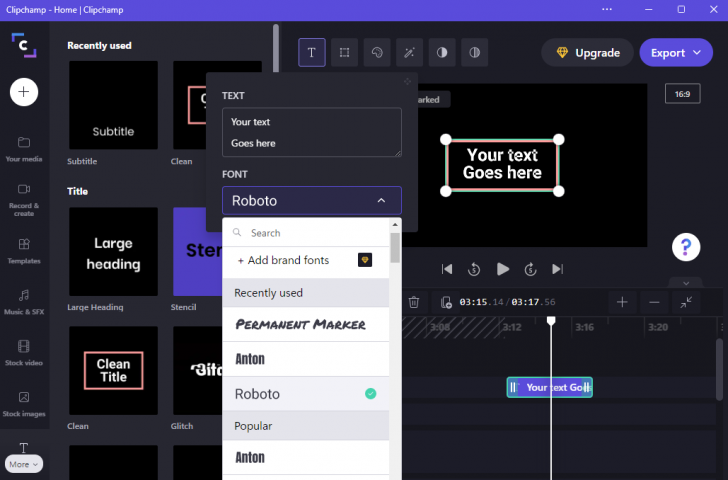Click the font list scrollbar thumb
Viewport: 728px width, 480px height.
click(x=395, y=248)
